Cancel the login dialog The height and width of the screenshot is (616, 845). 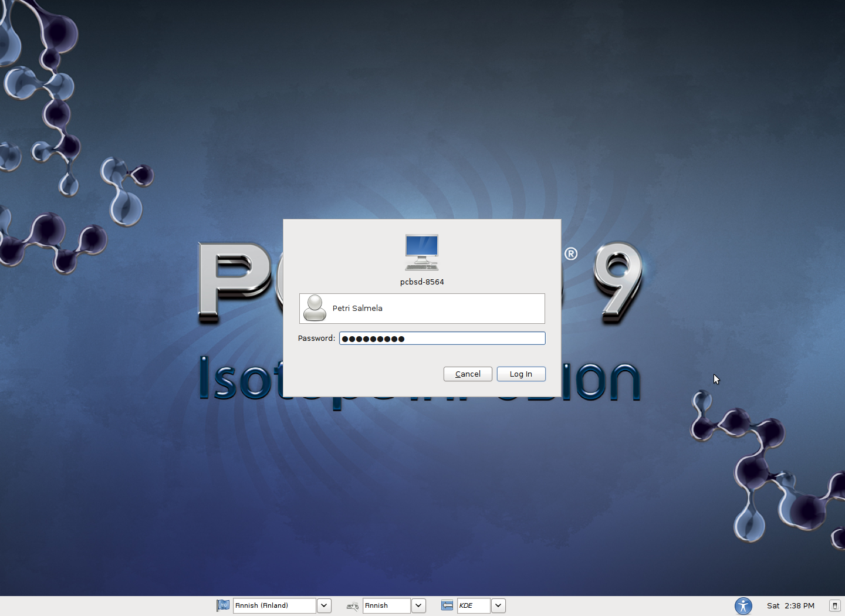coord(468,374)
